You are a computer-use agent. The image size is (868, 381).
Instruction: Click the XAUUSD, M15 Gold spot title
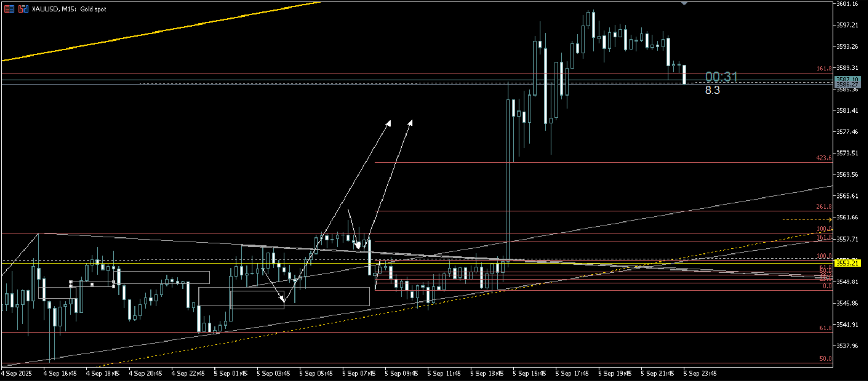click(x=69, y=9)
